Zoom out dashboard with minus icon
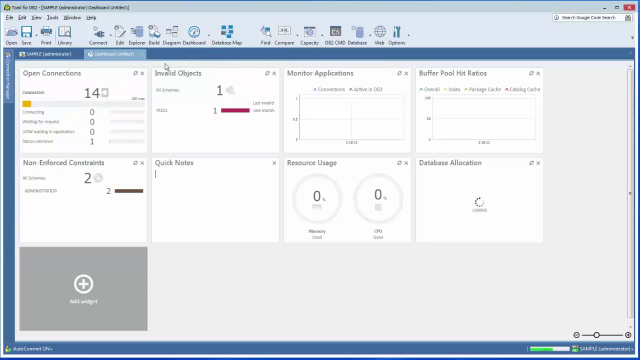640x360 pixels. 576,335
